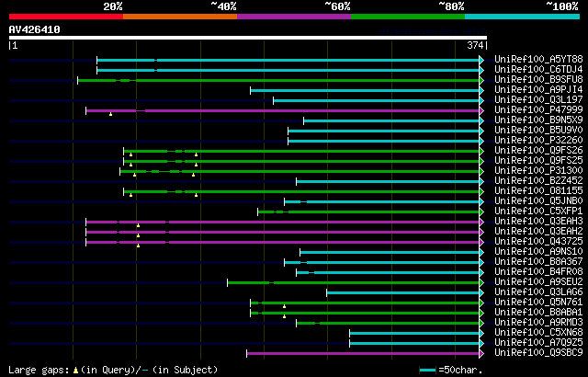Screen dimensions: 588x377
Task: Select the UniRef100_Q9FS25 label
Action: pos(538,161)
